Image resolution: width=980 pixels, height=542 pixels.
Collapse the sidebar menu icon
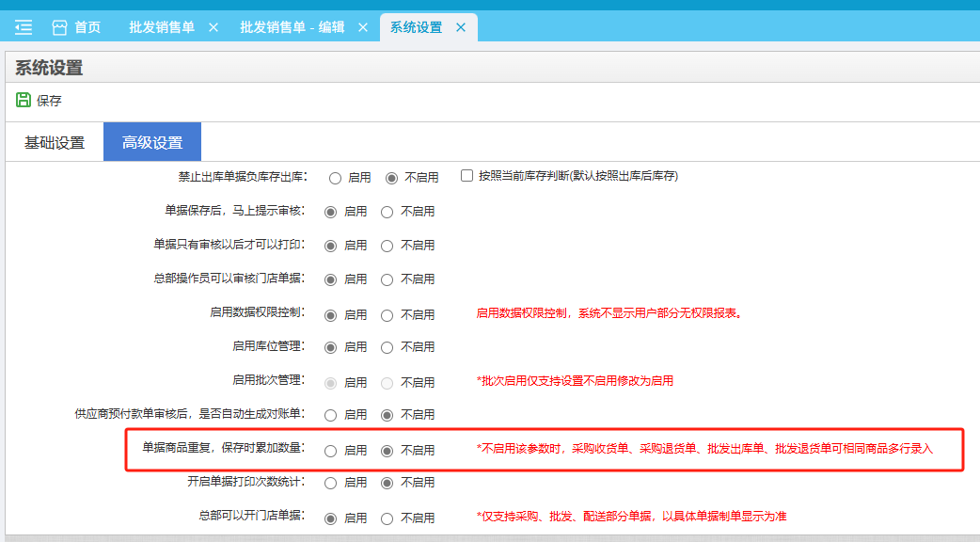(x=24, y=27)
